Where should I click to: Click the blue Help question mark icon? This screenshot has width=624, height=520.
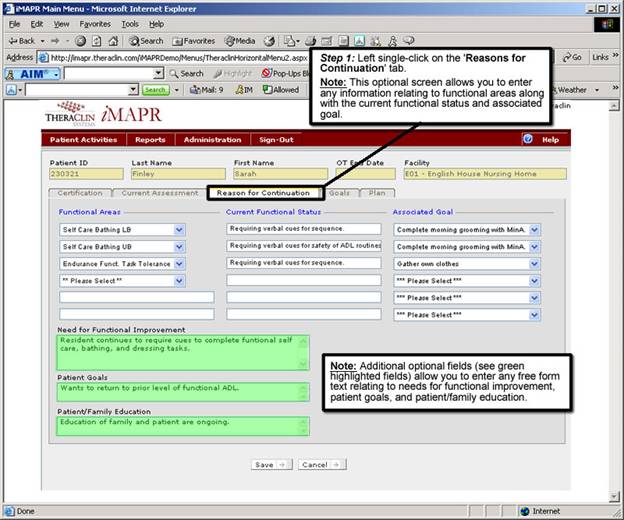[x=527, y=140]
